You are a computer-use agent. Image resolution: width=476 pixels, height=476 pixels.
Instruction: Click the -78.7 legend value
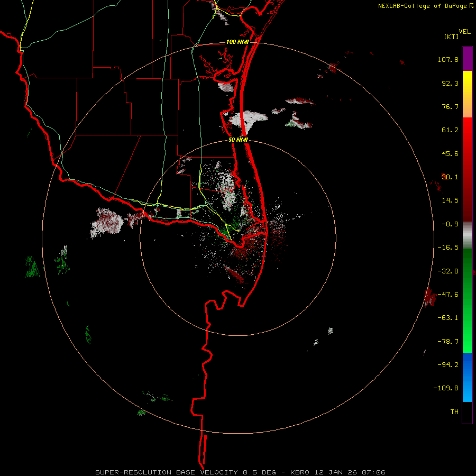point(448,342)
